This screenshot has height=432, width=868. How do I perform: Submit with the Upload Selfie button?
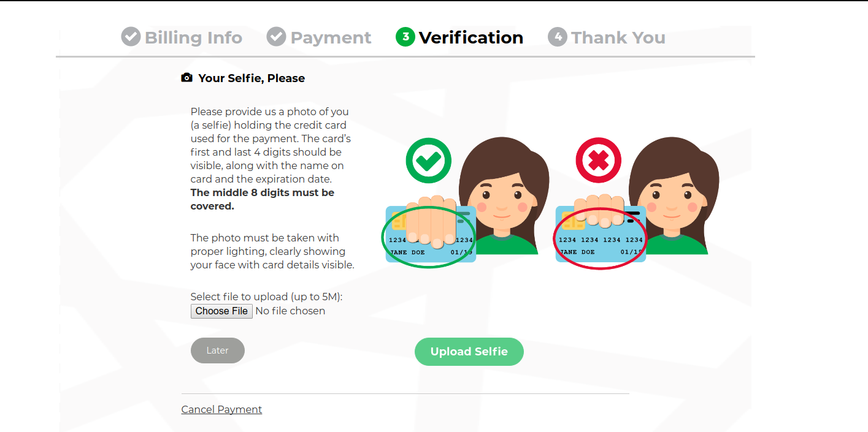[469, 352]
